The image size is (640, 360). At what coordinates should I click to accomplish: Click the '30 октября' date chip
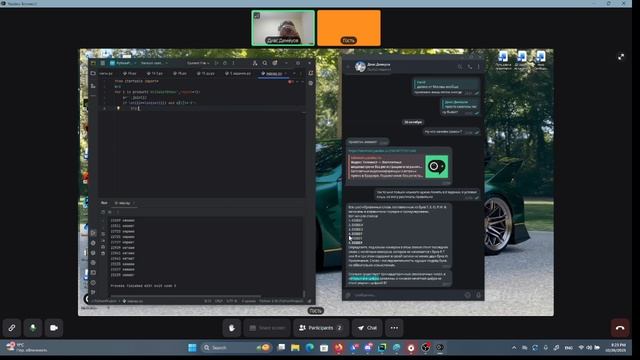pos(413,122)
